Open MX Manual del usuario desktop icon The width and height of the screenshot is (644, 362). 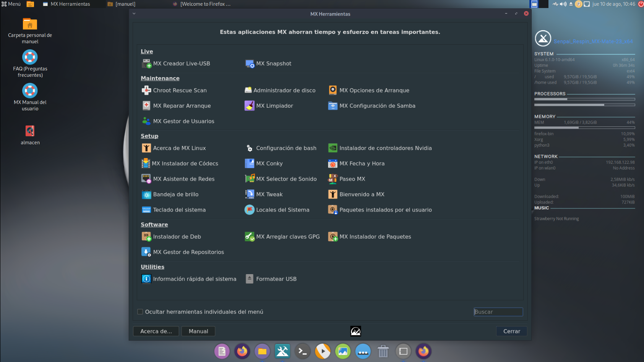(30, 97)
